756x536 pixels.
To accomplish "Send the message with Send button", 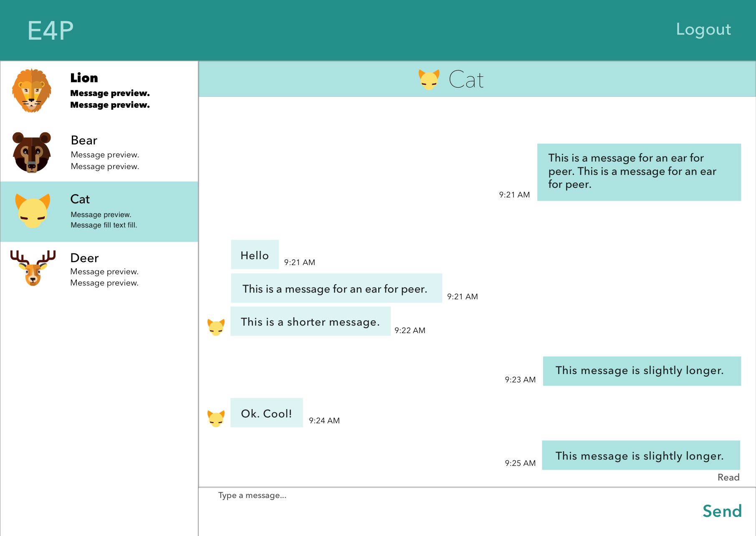I will point(722,511).
